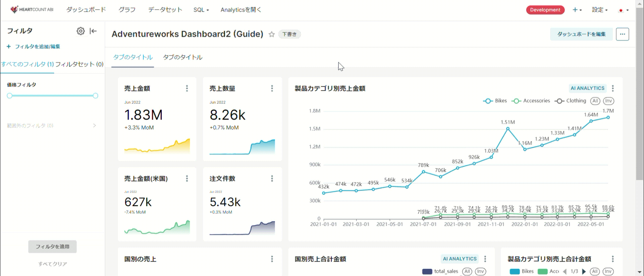Open the データセット menu
The image size is (644, 276).
165,10
